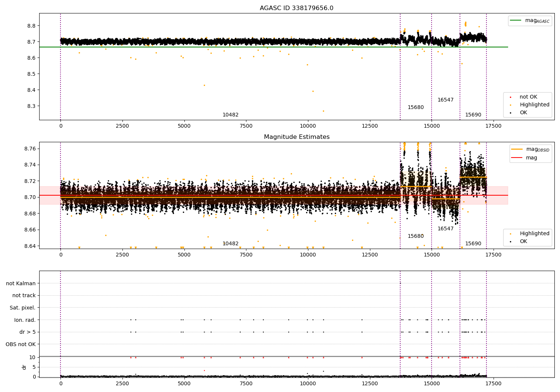560x392 pixels.
Task: Click the '10' tick on the dr axis
Action: pos(32,357)
